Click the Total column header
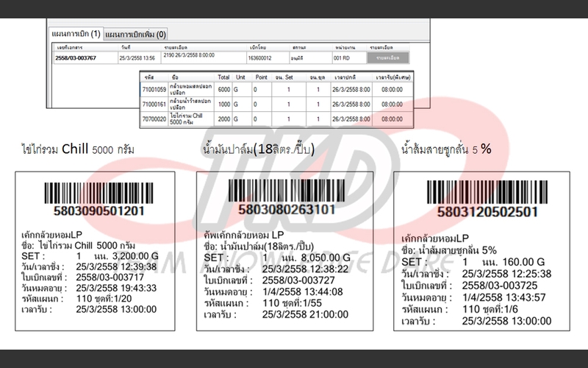The image size is (588, 368). 223,77
